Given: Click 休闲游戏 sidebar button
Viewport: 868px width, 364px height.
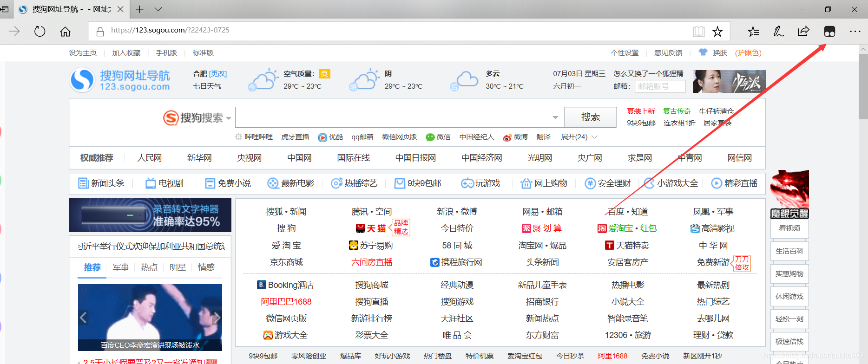Looking at the screenshot, I should (789, 296).
